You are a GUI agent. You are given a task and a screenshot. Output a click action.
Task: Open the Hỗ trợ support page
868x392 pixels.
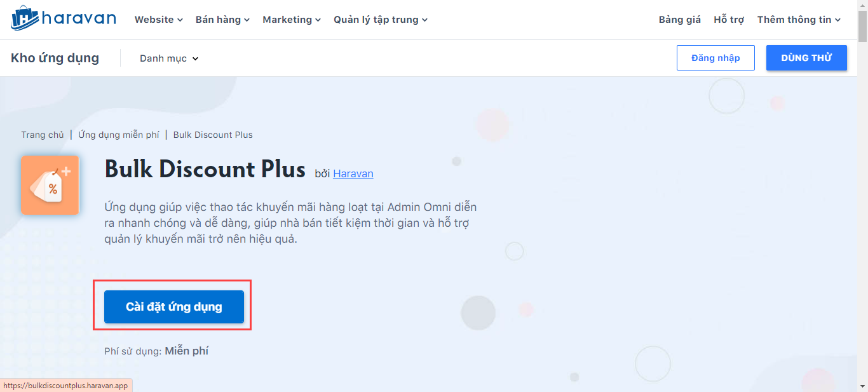pyautogui.click(x=728, y=20)
